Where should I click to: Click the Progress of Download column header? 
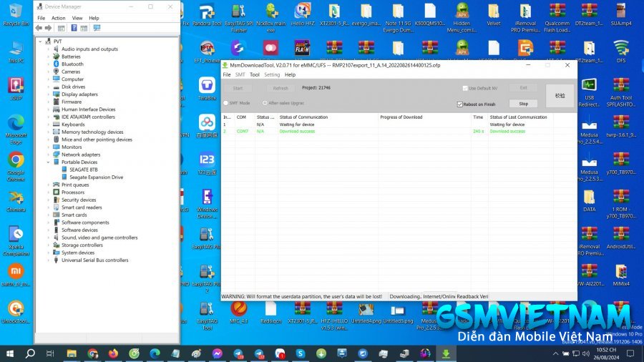[424, 117]
